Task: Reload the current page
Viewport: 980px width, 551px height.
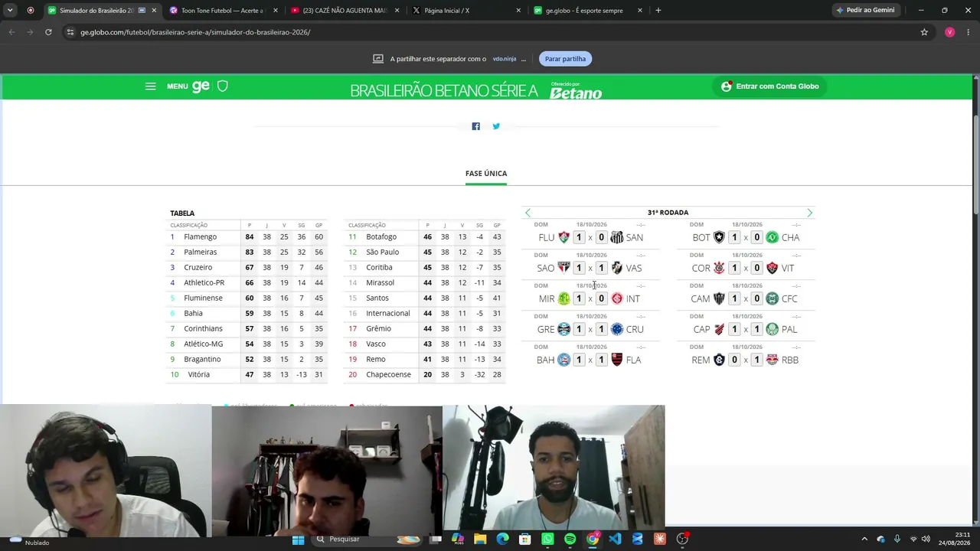Action: click(48, 32)
